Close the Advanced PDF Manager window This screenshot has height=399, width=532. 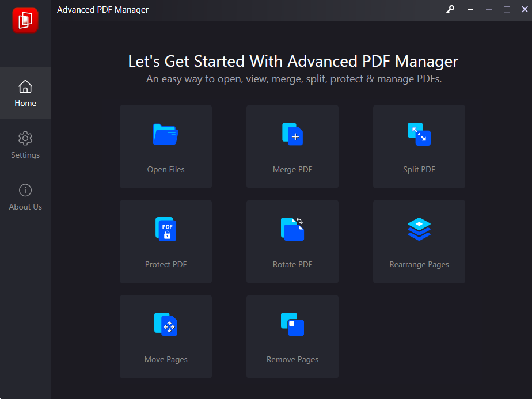pyautogui.click(x=525, y=9)
